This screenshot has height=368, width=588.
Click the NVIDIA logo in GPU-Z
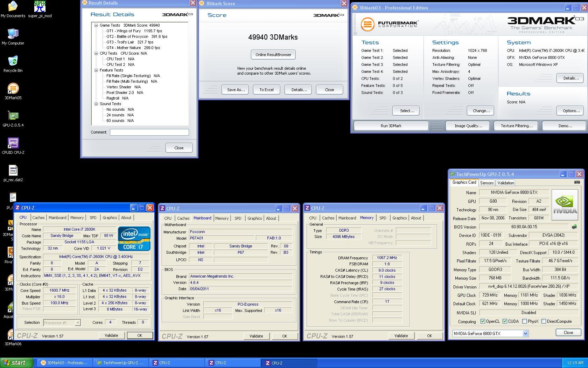click(565, 205)
